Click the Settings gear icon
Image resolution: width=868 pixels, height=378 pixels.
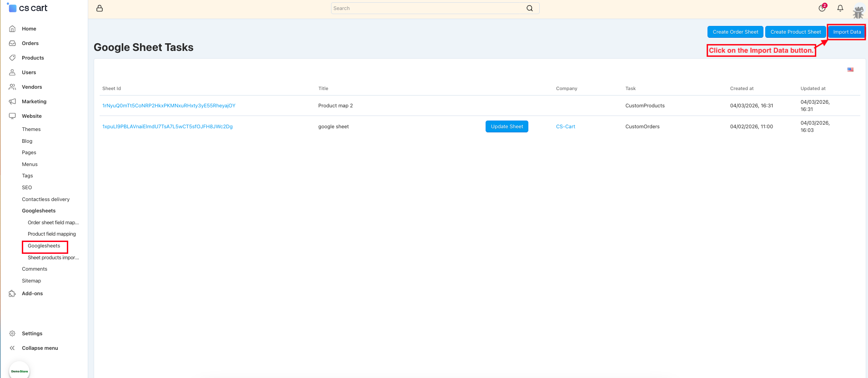pos(12,333)
